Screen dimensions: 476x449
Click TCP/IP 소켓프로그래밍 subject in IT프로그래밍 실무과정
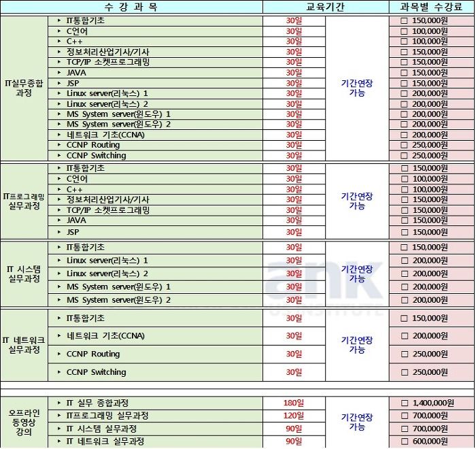[x=108, y=210]
